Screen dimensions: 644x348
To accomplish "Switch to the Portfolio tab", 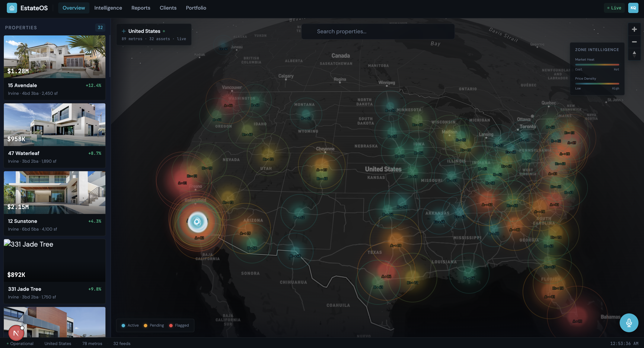I will pos(196,8).
